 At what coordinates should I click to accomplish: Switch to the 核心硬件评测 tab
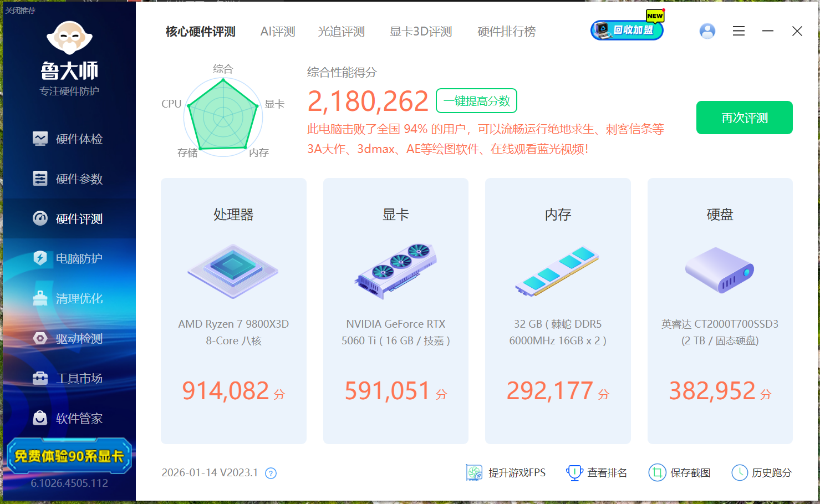[201, 32]
